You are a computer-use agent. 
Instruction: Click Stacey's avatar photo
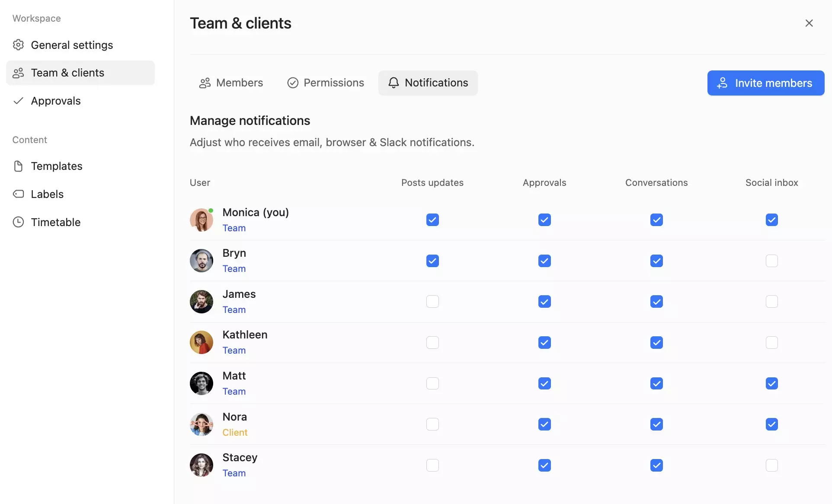click(202, 465)
